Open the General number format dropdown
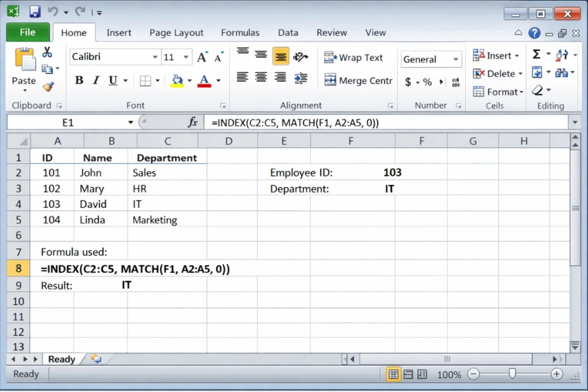Image resolution: width=588 pixels, height=392 pixels. tap(455, 59)
